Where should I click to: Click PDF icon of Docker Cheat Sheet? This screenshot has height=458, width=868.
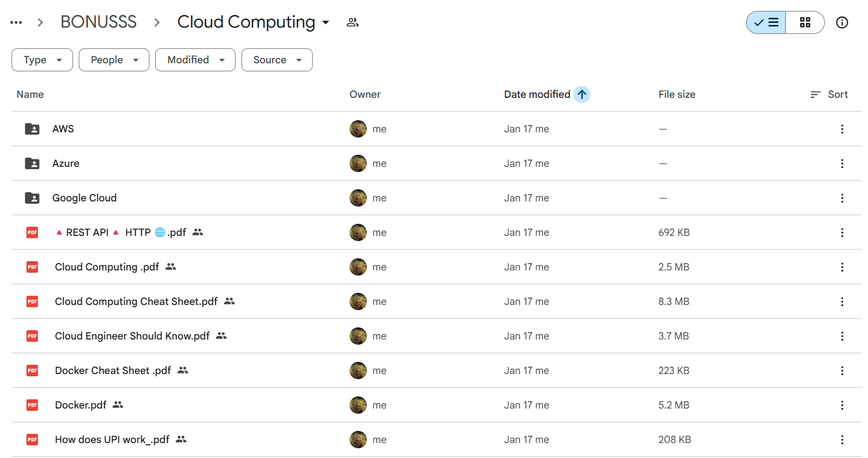32,371
